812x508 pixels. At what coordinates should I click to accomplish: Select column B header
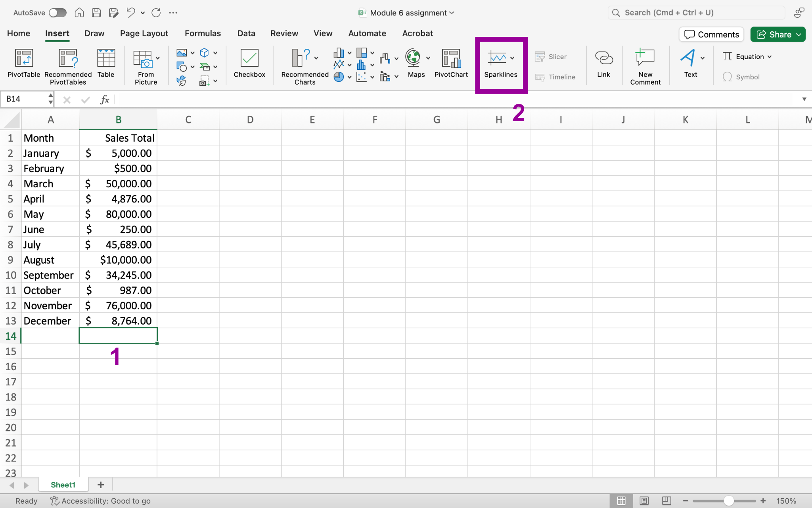click(118, 119)
